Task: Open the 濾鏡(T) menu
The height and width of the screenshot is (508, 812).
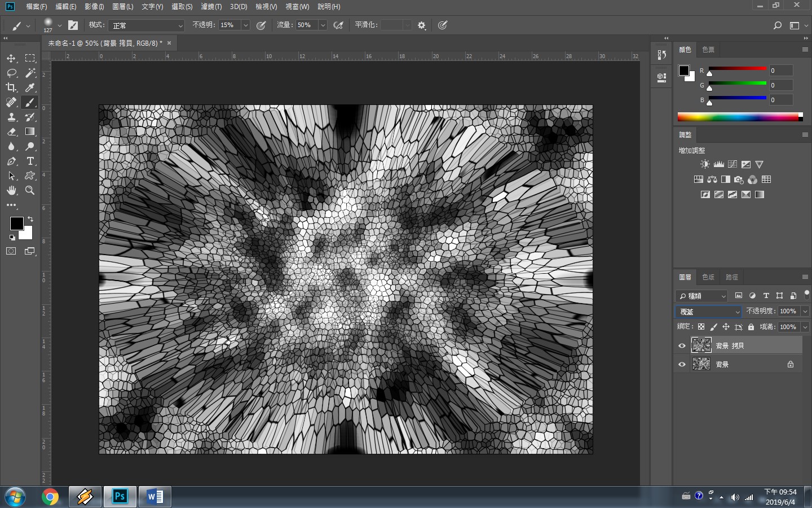Action: pyautogui.click(x=211, y=7)
